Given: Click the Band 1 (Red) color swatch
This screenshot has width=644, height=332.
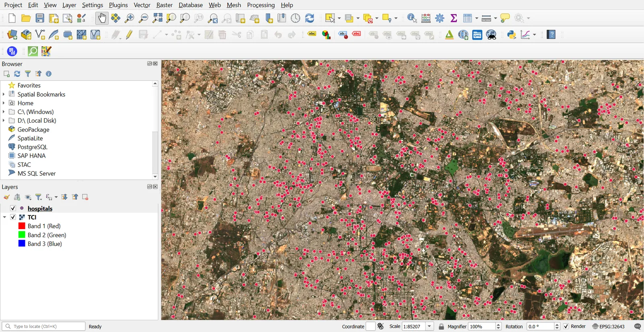Looking at the screenshot, I should point(22,226).
